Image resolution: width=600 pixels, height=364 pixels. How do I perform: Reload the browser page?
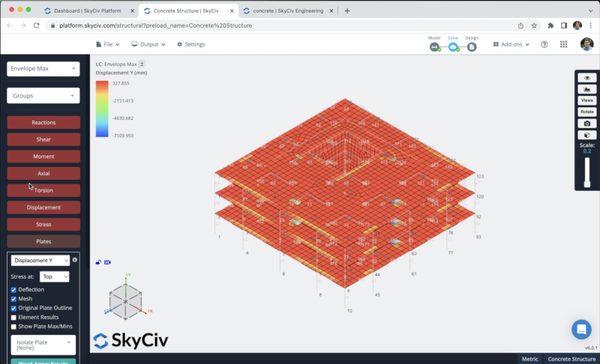pos(36,25)
